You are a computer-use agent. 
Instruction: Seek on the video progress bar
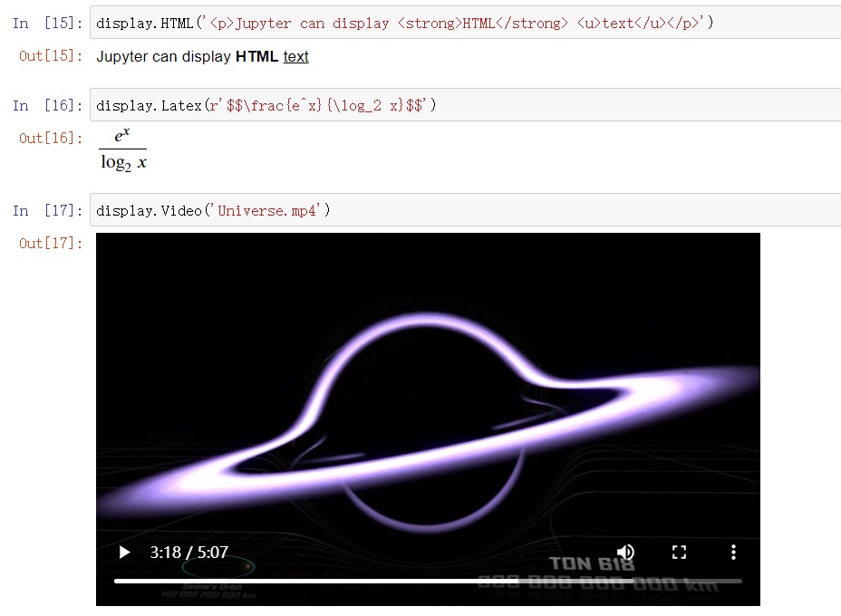point(428,582)
